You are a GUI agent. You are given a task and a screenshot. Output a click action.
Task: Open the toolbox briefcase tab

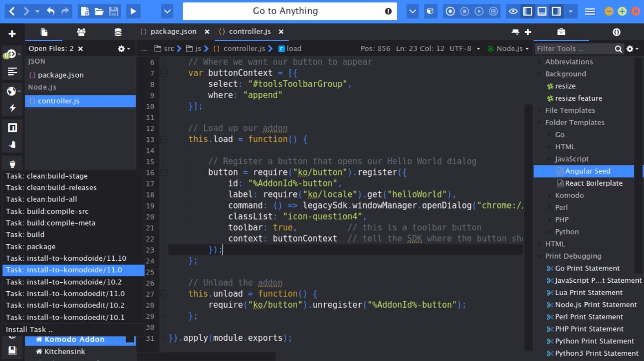(x=561, y=32)
